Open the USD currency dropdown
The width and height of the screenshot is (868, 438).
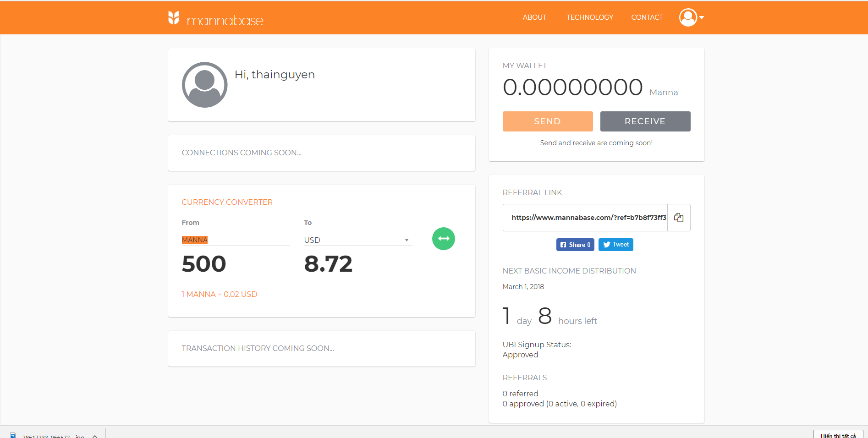click(357, 240)
